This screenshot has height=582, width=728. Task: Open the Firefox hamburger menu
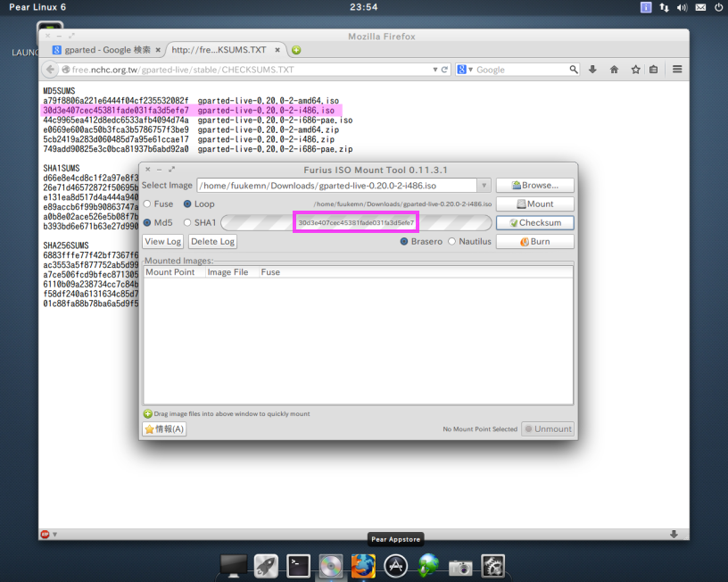click(x=677, y=70)
